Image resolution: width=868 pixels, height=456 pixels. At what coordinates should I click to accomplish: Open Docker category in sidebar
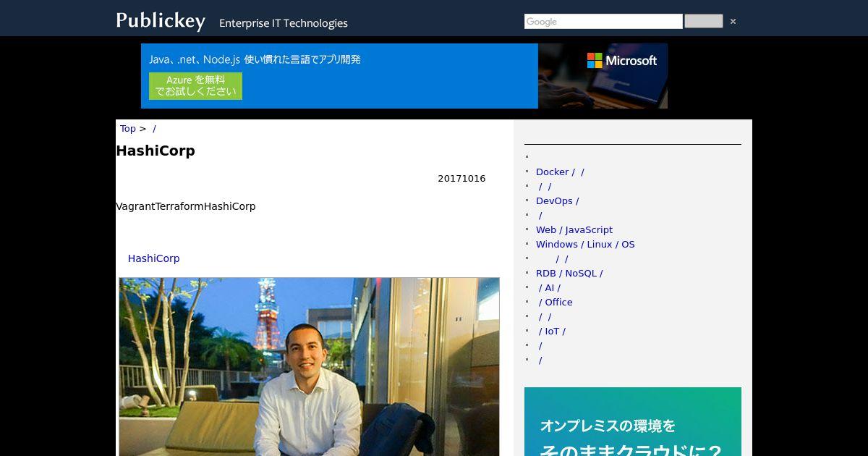click(560, 172)
